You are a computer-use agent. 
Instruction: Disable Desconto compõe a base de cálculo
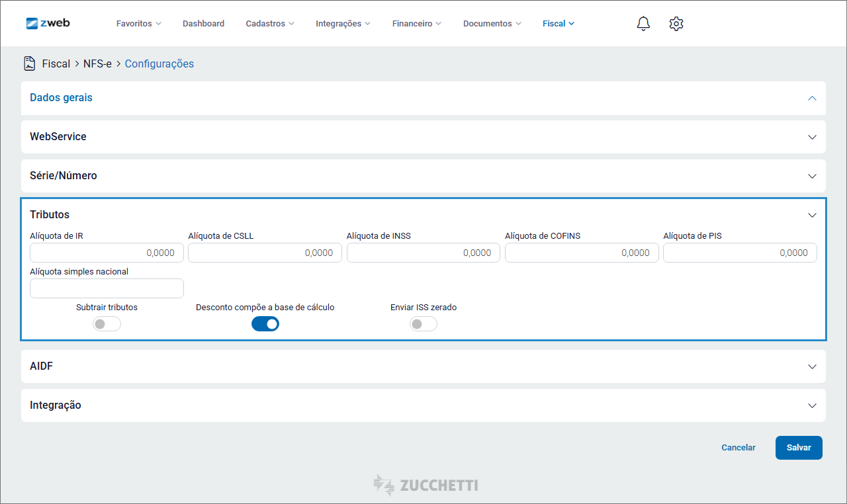pos(265,324)
